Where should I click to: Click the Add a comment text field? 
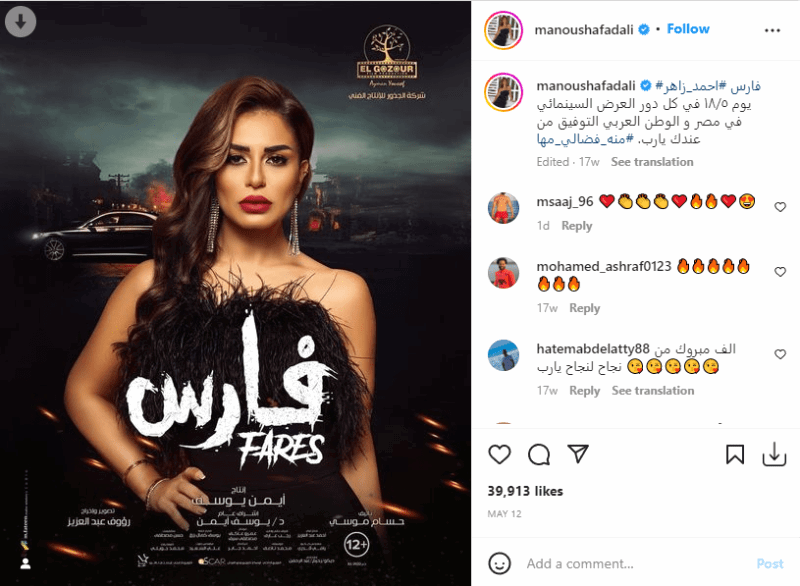(x=636, y=564)
